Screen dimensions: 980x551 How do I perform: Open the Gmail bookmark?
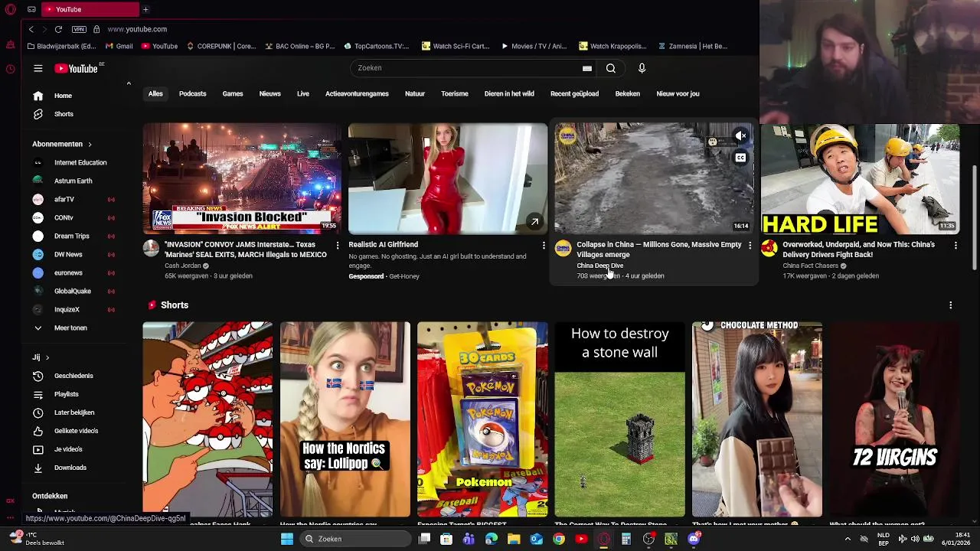pos(119,46)
